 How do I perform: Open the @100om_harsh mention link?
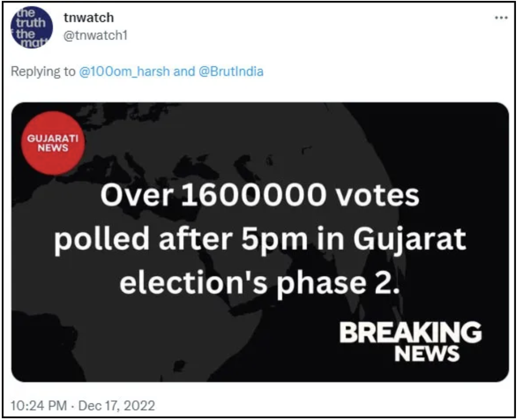pyautogui.click(x=124, y=71)
